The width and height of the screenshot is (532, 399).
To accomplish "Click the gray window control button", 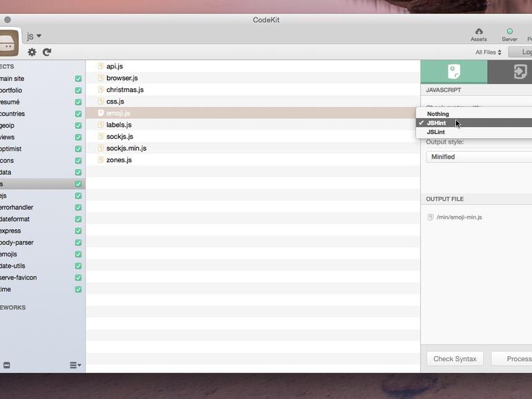I will [x=8, y=19].
